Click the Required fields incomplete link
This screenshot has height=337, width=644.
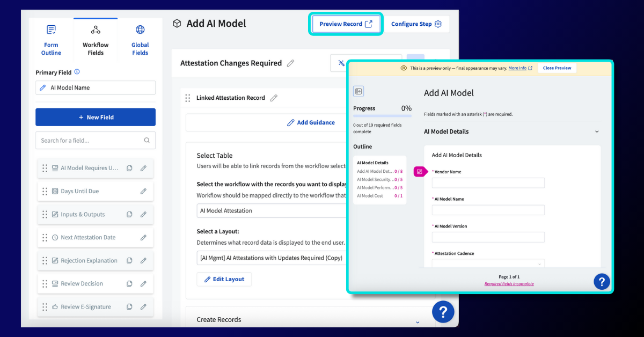(509, 284)
